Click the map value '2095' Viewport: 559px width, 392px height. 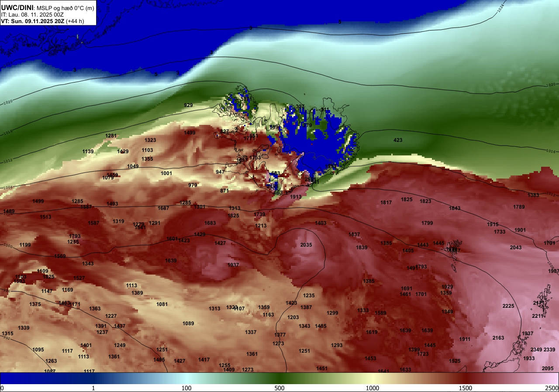[547, 368]
